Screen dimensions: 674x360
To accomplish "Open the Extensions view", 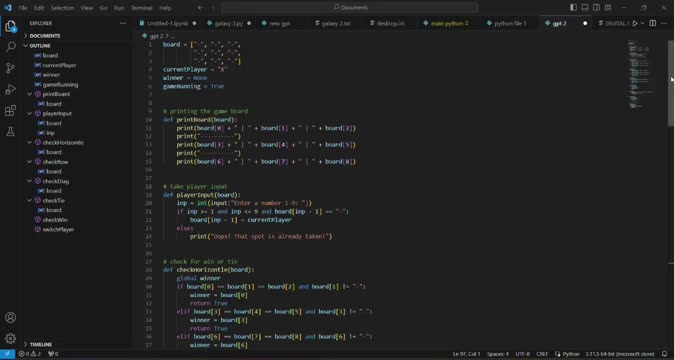I will (10, 110).
